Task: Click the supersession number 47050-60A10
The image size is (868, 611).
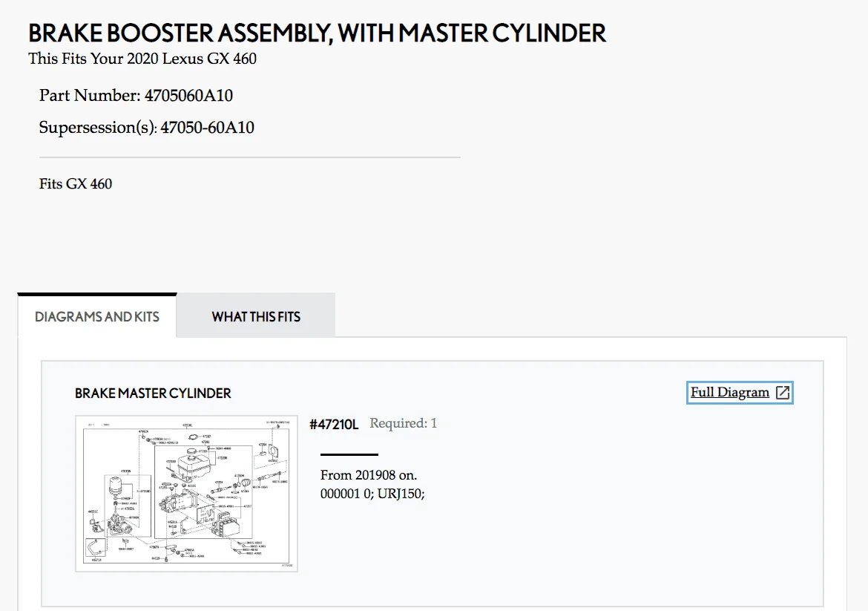Action: [x=207, y=128]
